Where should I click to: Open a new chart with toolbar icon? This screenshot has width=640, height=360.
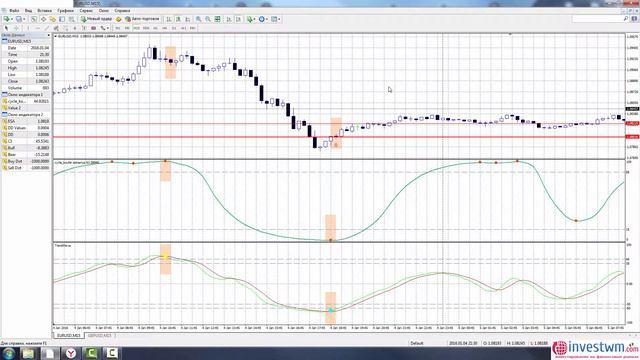tap(7, 19)
